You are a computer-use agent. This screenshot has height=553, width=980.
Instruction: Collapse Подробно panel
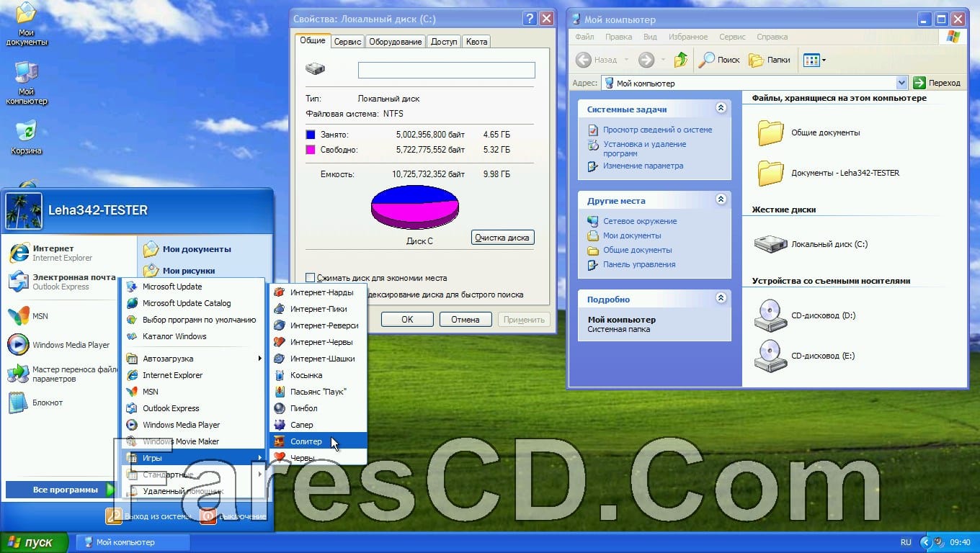tap(721, 298)
